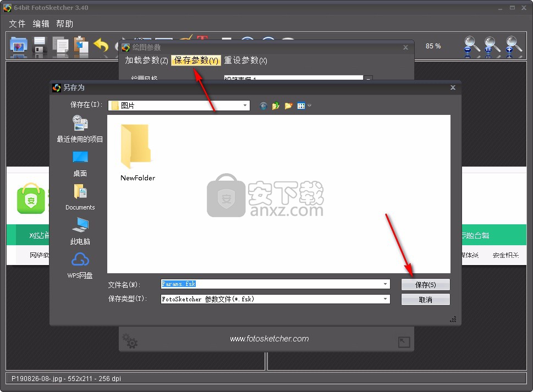This screenshot has width=533, height=392.
Task: Click the 保存(S) button
Action: tap(426, 285)
